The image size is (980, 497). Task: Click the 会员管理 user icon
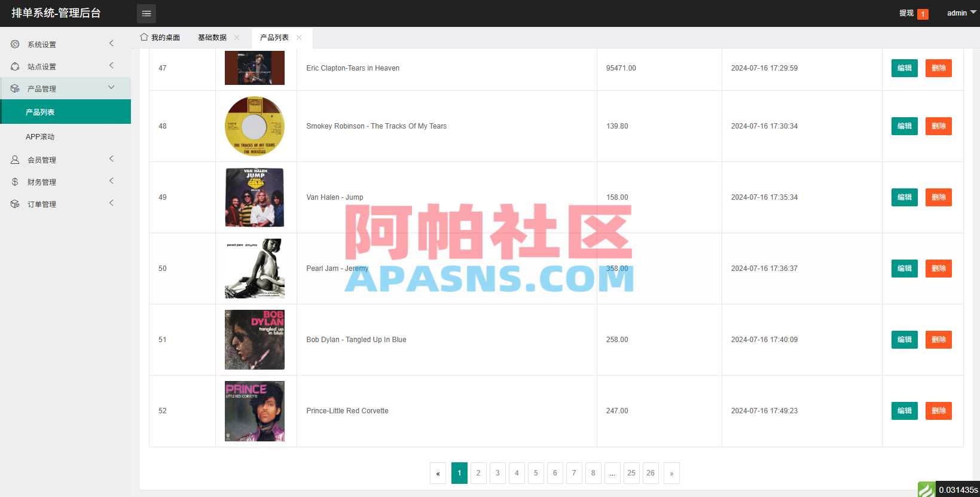(15, 160)
